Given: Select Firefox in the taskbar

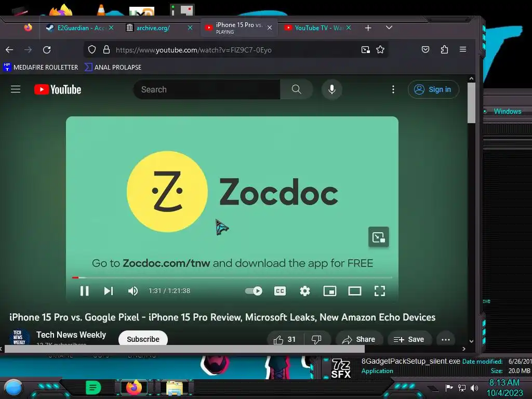Looking at the screenshot, I should [135, 388].
